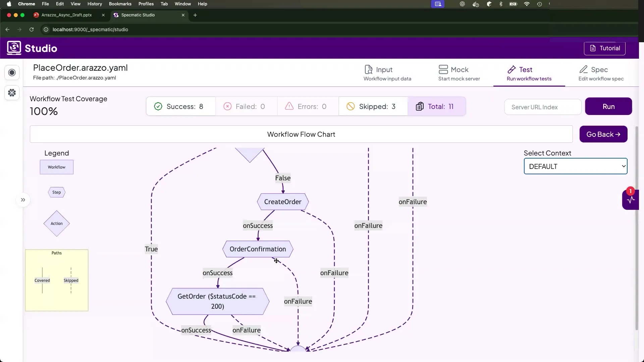
Task: View site information icon in address bar
Action: click(x=46, y=29)
